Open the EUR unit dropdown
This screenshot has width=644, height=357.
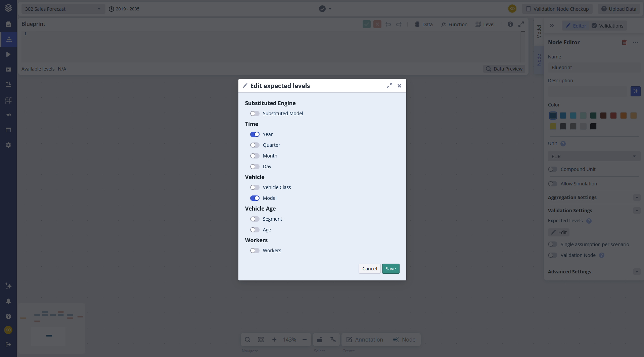(x=593, y=157)
